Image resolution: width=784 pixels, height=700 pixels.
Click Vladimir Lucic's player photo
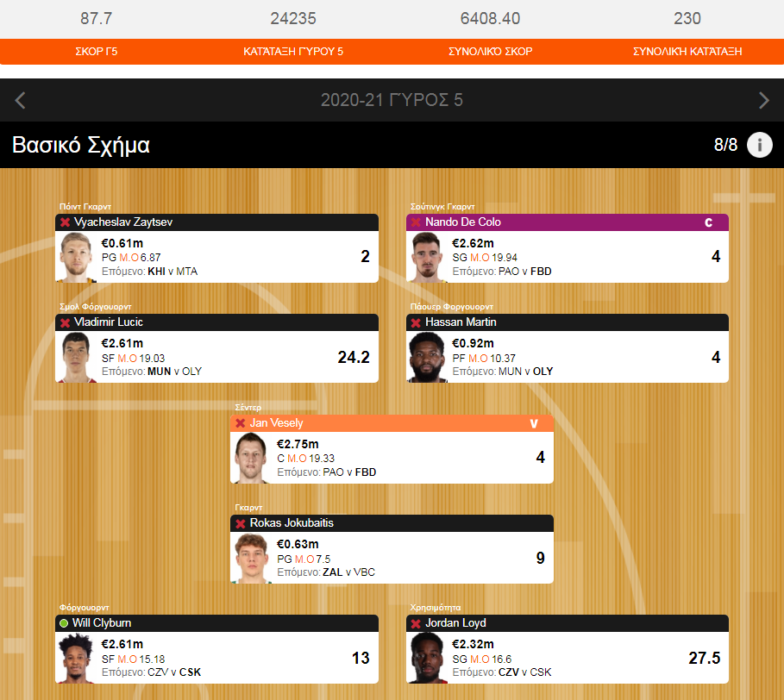(x=76, y=358)
